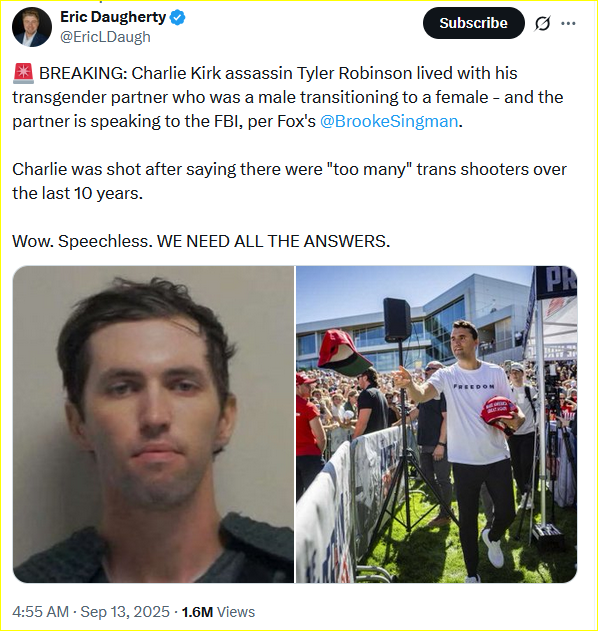Open the @EricLDaugh handle link
The width and height of the screenshot is (598, 631).
(x=105, y=37)
